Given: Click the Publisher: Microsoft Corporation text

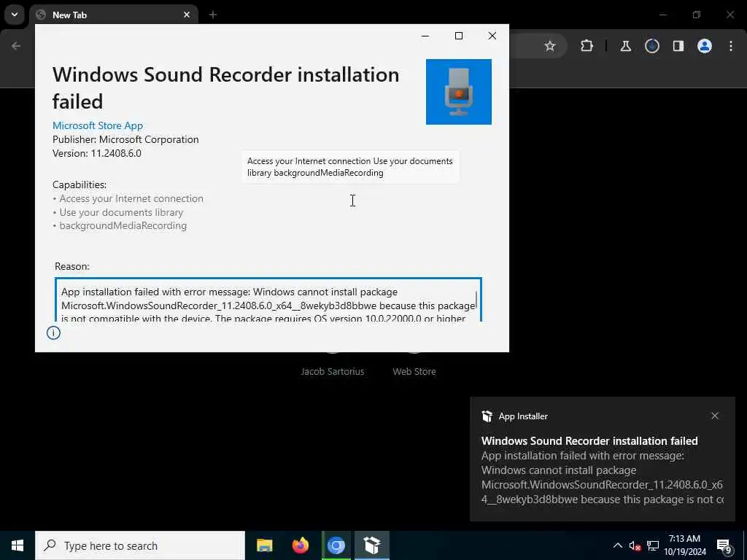Looking at the screenshot, I should (125, 139).
